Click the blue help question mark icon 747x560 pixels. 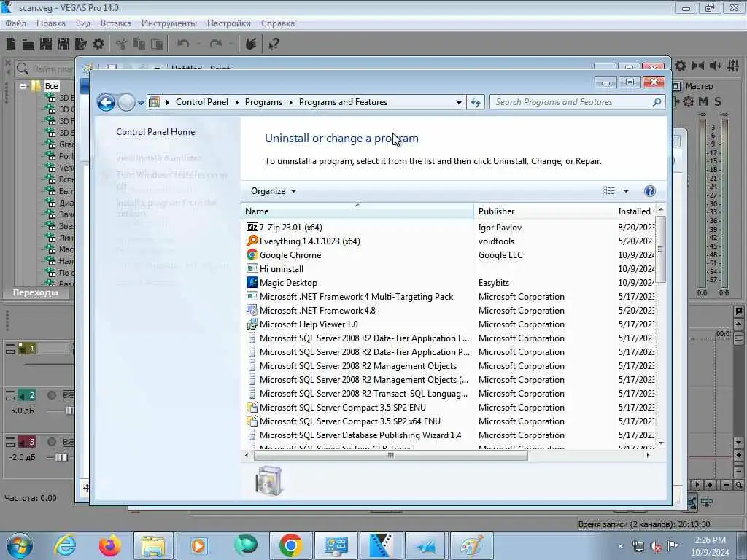[x=649, y=191]
